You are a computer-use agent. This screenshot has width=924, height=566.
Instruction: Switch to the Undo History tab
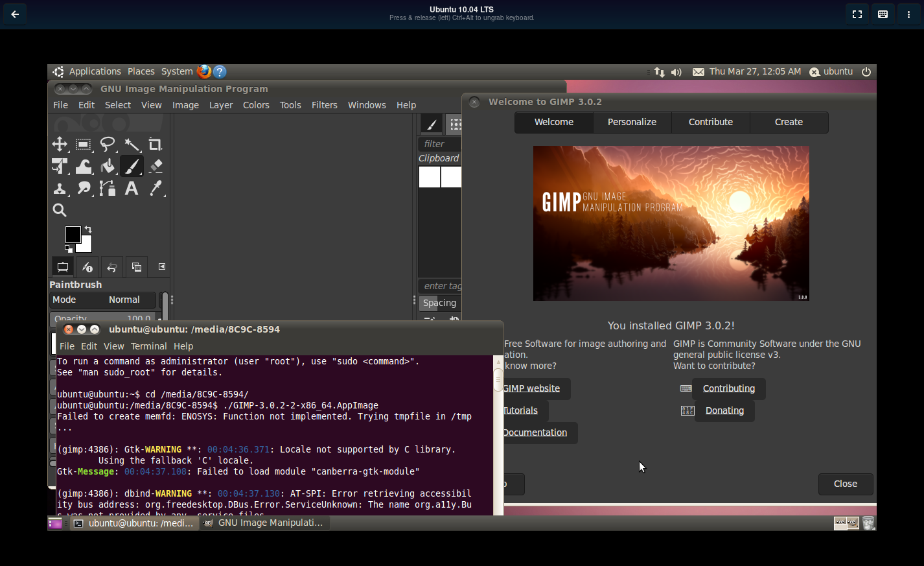(x=112, y=267)
